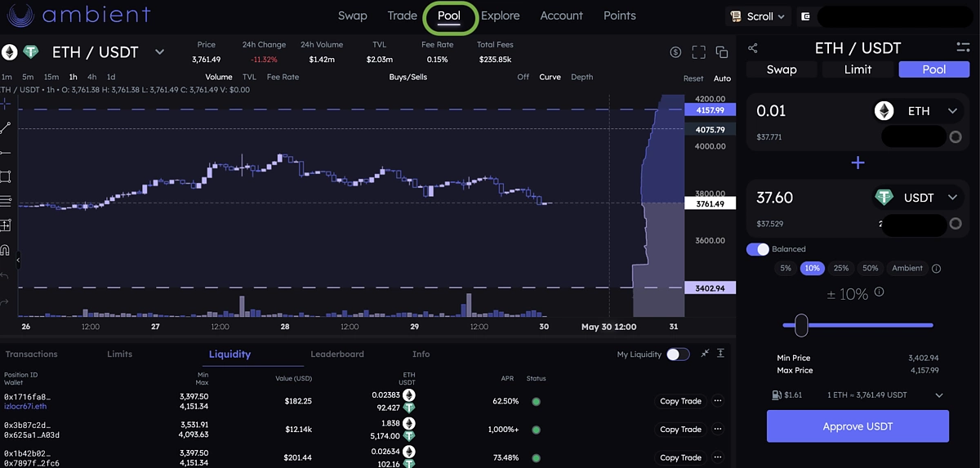
Task: Select the crosshair drawing tool on the chart
Action: point(6,104)
